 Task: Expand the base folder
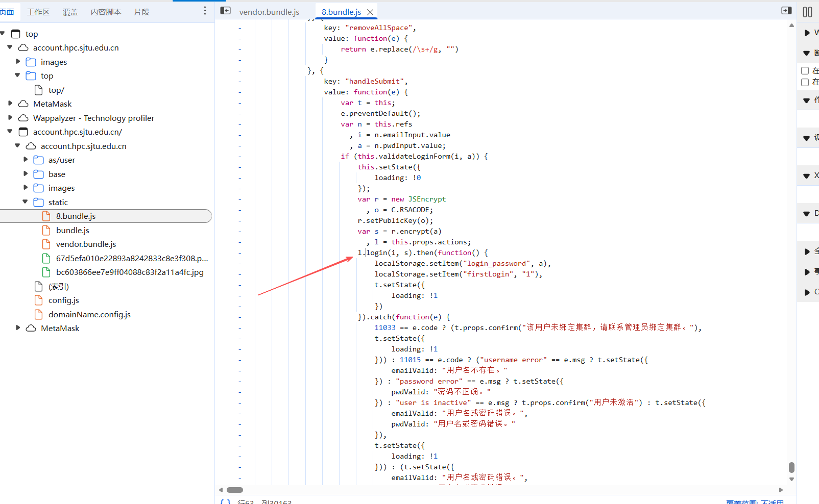tap(26, 174)
